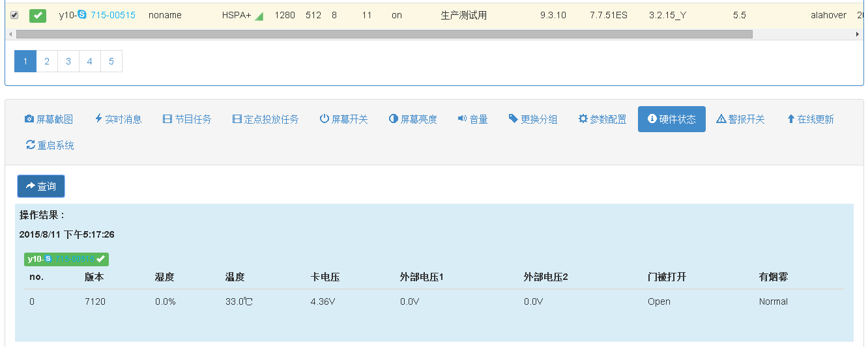This screenshot has height=347, width=868.
Task: Click the 门被打开 column header
Action: (667, 277)
